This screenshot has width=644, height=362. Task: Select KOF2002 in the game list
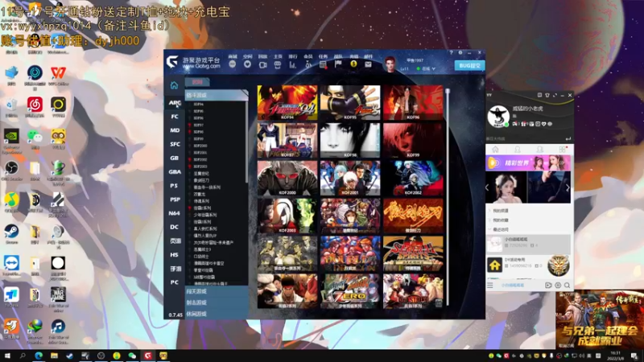[200, 159]
